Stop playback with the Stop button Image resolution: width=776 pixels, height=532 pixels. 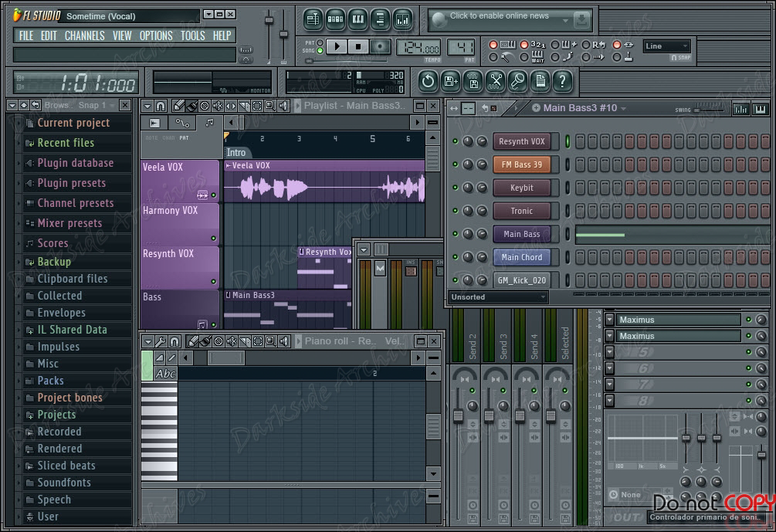click(358, 47)
